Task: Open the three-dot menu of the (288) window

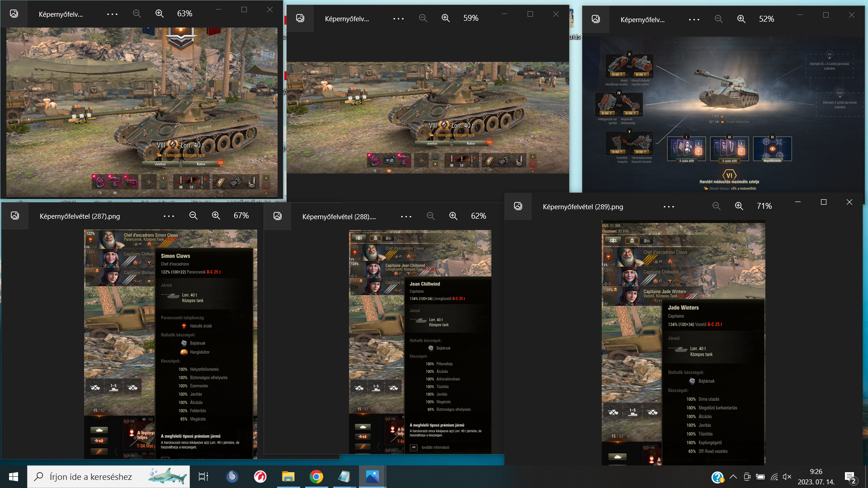Action: coord(406,216)
